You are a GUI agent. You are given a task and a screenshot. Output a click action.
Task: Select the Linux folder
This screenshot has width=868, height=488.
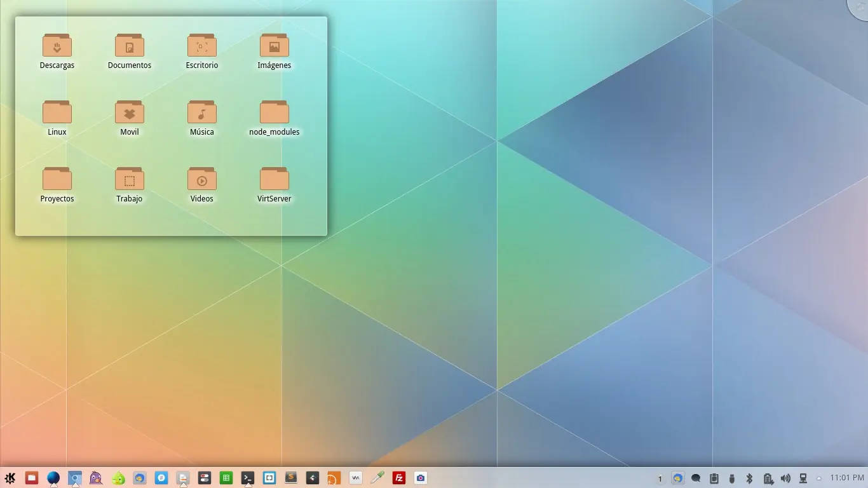tap(57, 118)
